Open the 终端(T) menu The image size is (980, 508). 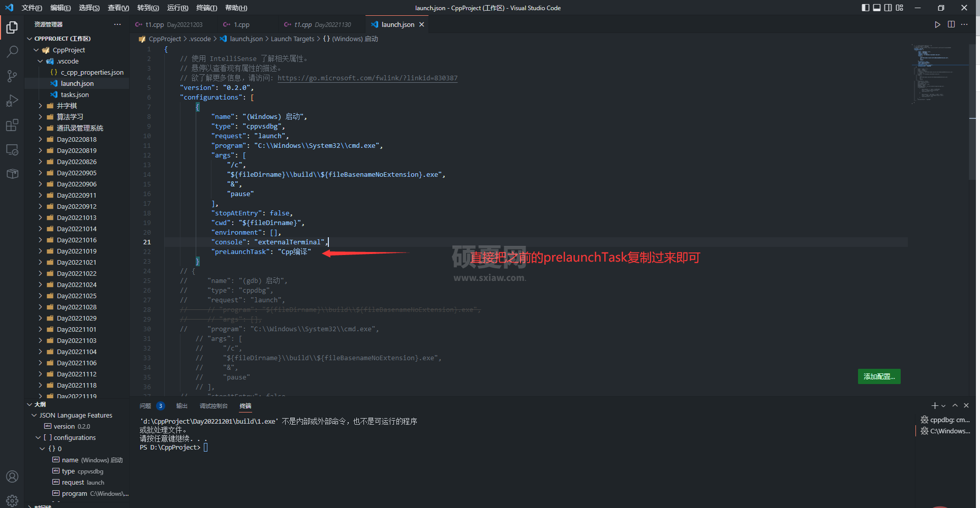[x=206, y=8]
